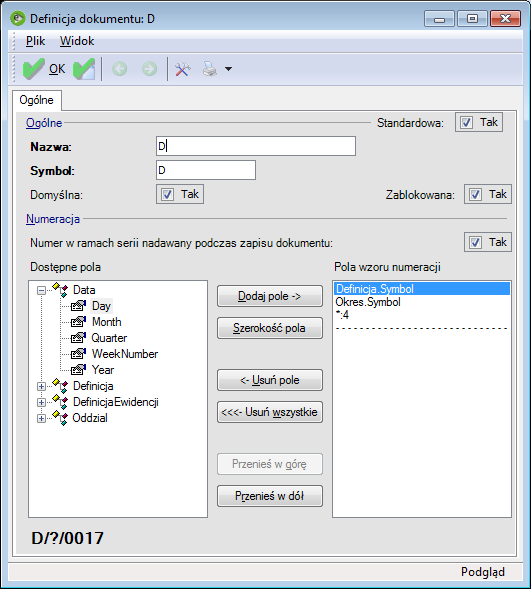Click the save-and-close checkmark icon
Viewport: 531px width, 589px height.
click(x=83, y=69)
